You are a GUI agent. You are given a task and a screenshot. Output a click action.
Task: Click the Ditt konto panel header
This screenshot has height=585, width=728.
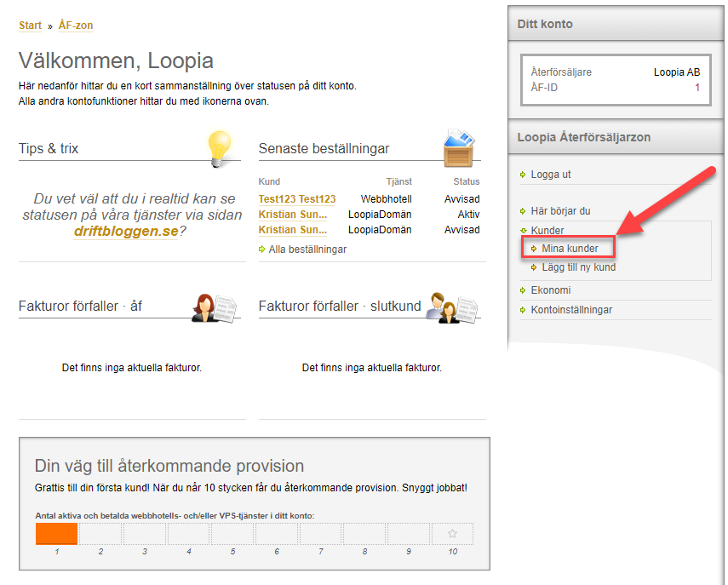(616, 24)
